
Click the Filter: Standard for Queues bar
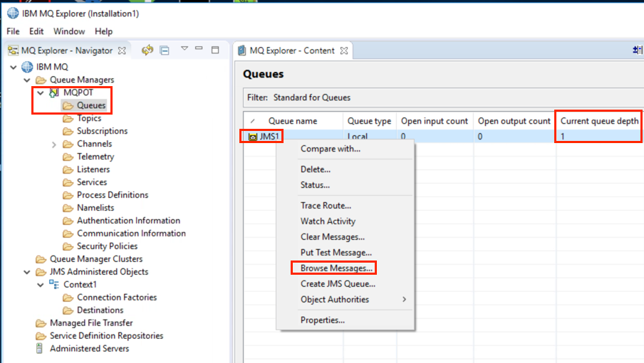443,98
